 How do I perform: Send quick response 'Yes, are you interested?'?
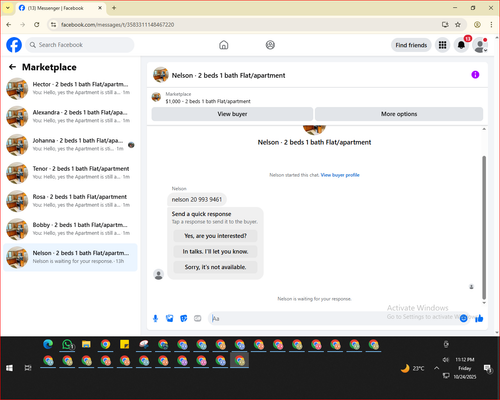coord(215,236)
